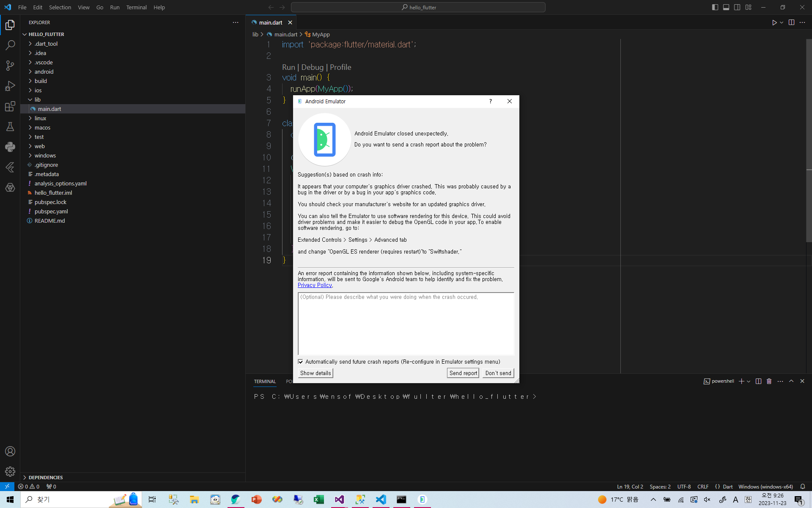Screen dimensions: 812x508
Task: Open File Explorer from the taskbar
Action: 194,500
